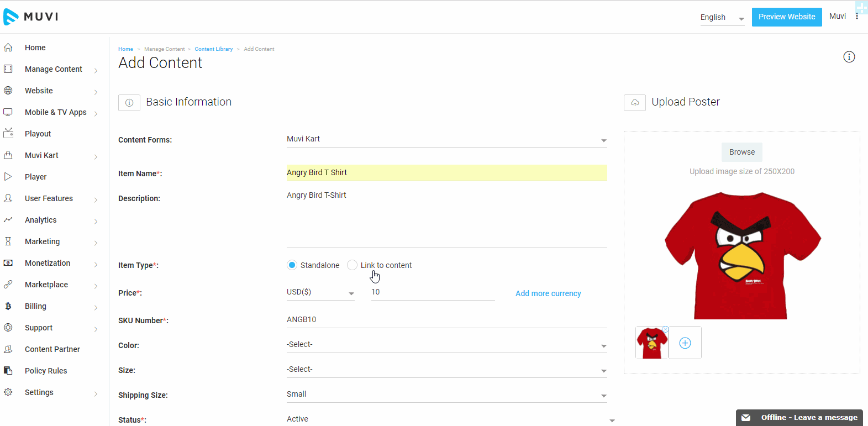Click the Support lifebuoy icon

coord(8,328)
